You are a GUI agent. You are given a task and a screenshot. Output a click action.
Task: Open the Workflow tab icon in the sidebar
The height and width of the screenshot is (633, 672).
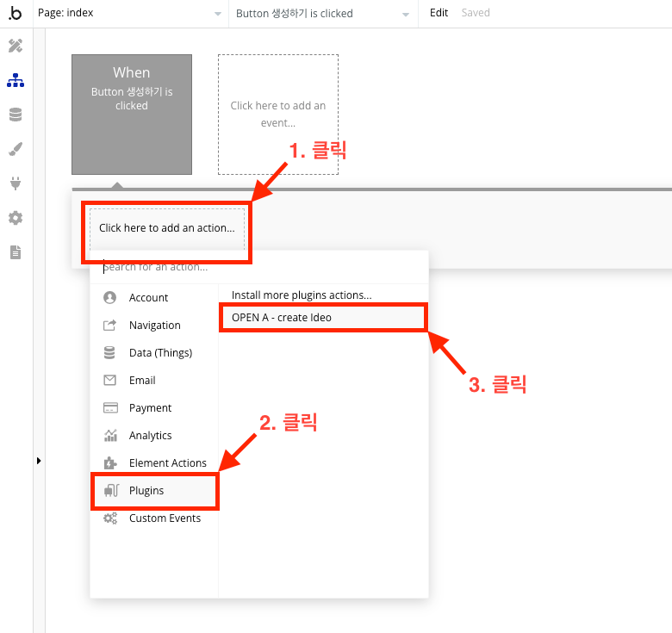(x=16, y=80)
